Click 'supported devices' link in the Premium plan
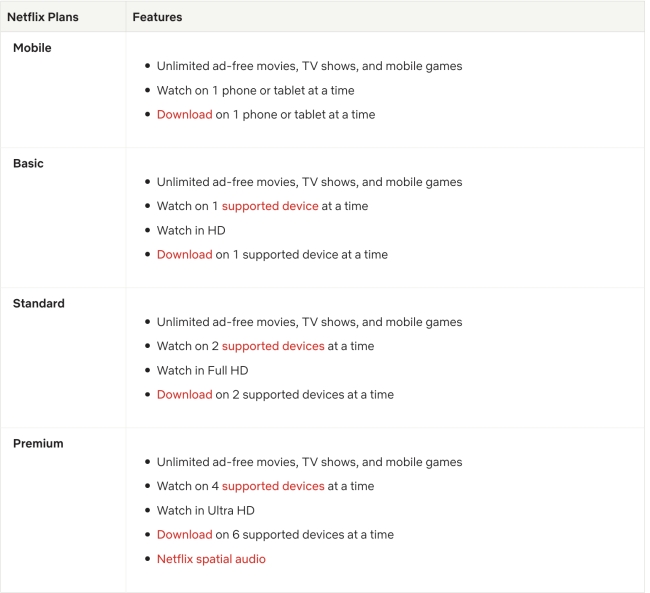The image size is (650, 593). point(273,487)
